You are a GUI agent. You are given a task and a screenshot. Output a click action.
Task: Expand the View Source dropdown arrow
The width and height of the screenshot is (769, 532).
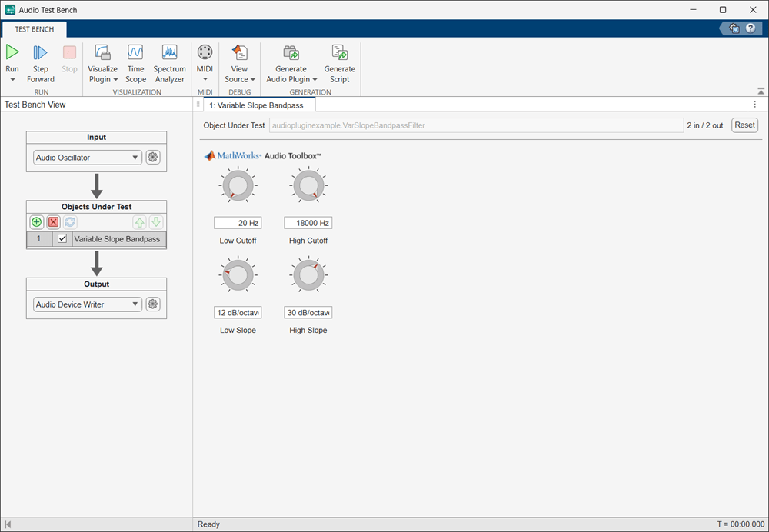(x=253, y=79)
